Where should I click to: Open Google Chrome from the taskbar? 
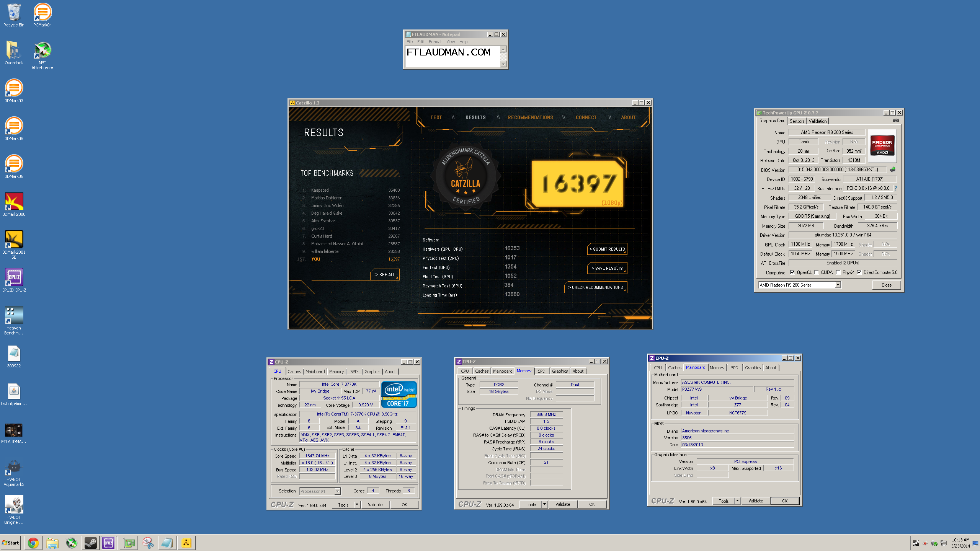(33, 543)
